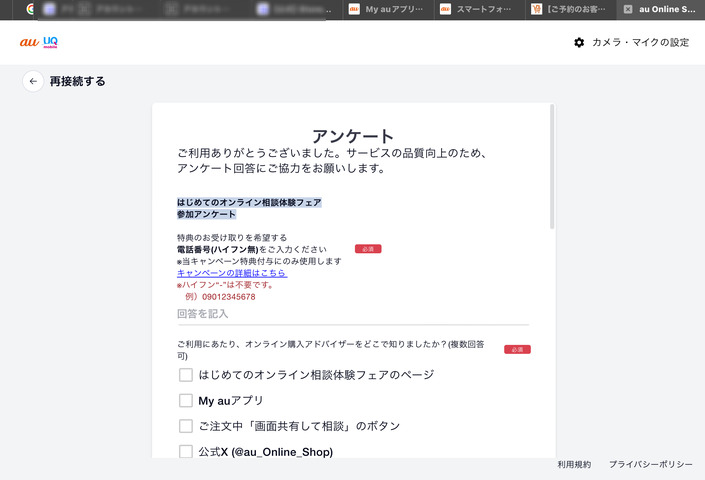The height and width of the screenshot is (480, 705).
Task: Select ご注文中「画面共有して相談」のボタン checkbox
Action: 185,426
